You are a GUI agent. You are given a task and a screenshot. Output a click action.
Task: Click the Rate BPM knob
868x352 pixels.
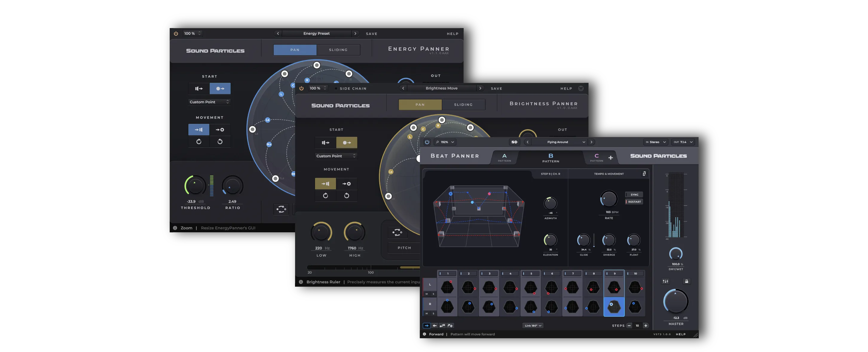609,199
